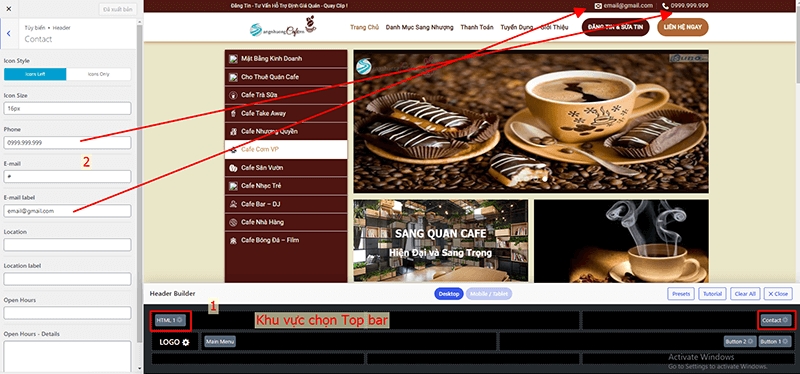Open the Presets button in Header Builder
Image resolution: width=800 pixels, height=374 pixels.
[681, 294]
